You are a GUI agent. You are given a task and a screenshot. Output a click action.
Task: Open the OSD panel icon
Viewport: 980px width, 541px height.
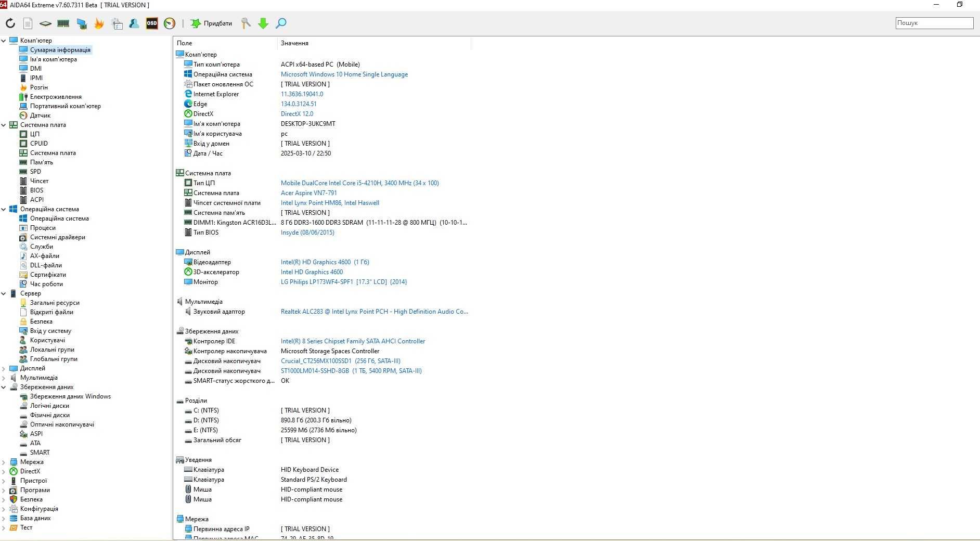(x=152, y=23)
